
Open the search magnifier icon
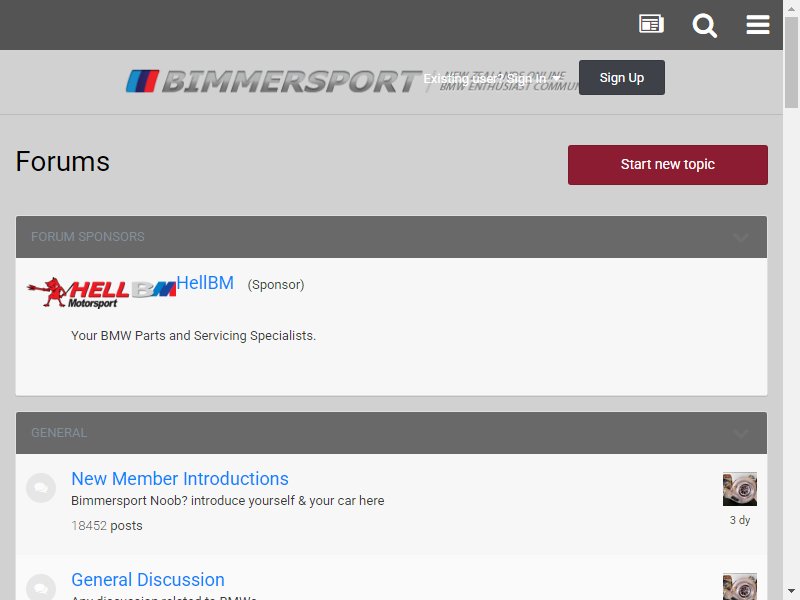coord(705,25)
